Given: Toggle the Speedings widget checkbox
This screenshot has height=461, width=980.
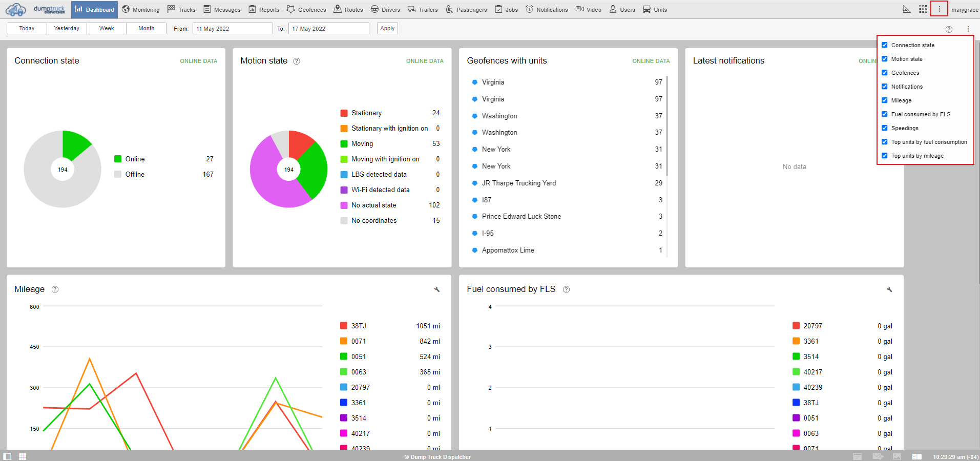Looking at the screenshot, I should (x=885, y=128).
